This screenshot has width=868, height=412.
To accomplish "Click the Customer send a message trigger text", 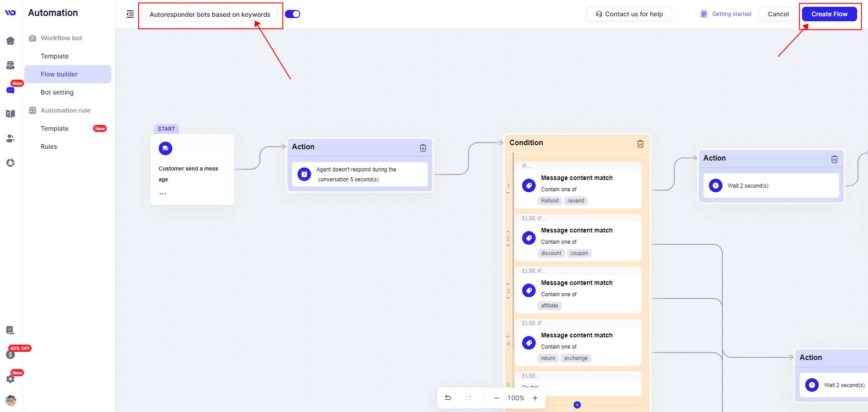I will (188, 174).
